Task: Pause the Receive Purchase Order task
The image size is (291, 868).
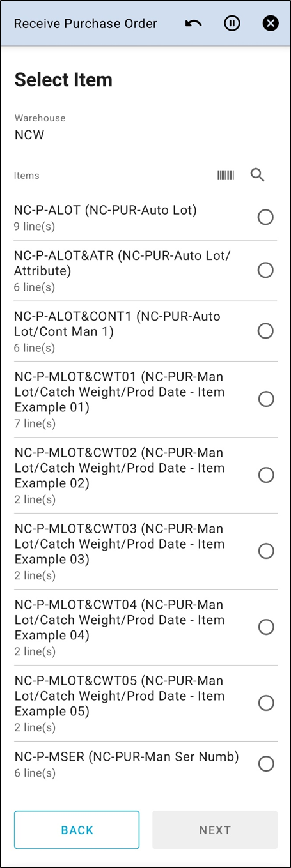Action: point(232,24)
